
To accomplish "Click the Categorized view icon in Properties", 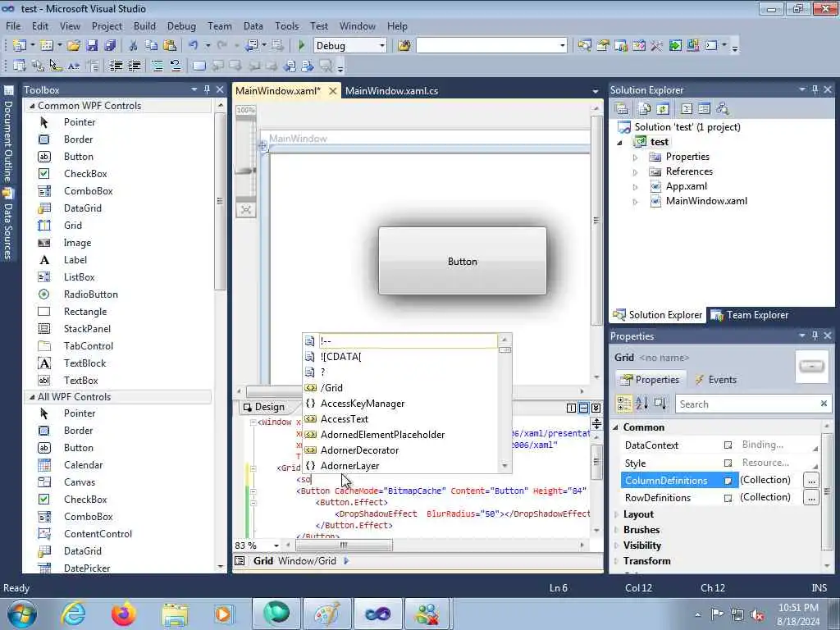I will (x=624, y=404).
